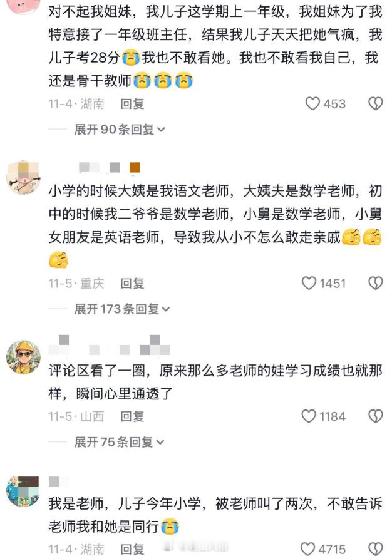Image resolution: width=392 pixels, height=556 pixels.
Task: Like the 重庆 comment with 1451 likes
Action: [309, 283]
